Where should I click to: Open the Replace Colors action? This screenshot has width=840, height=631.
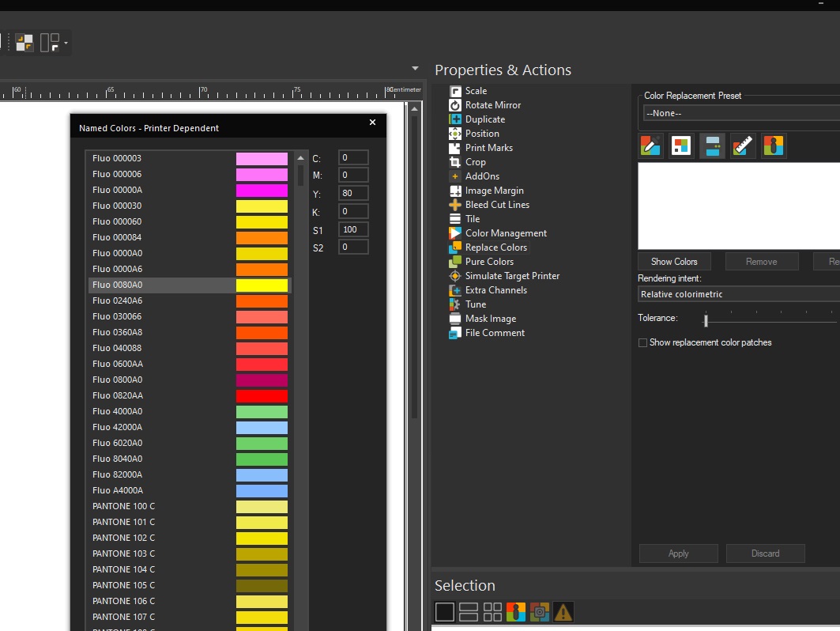pyautogui.click(x=496, y=247)
